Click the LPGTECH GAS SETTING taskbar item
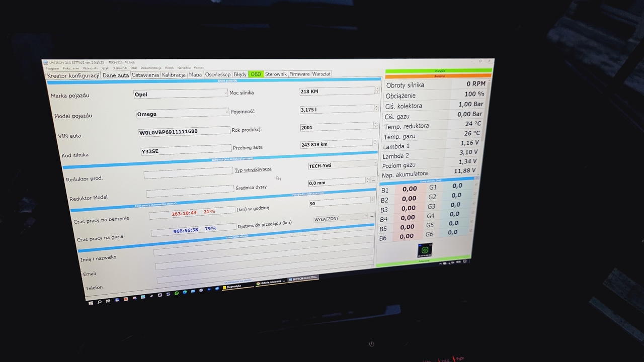Image resolution: width=644 pixels, height=362 pixels. (x=302, y=278)
